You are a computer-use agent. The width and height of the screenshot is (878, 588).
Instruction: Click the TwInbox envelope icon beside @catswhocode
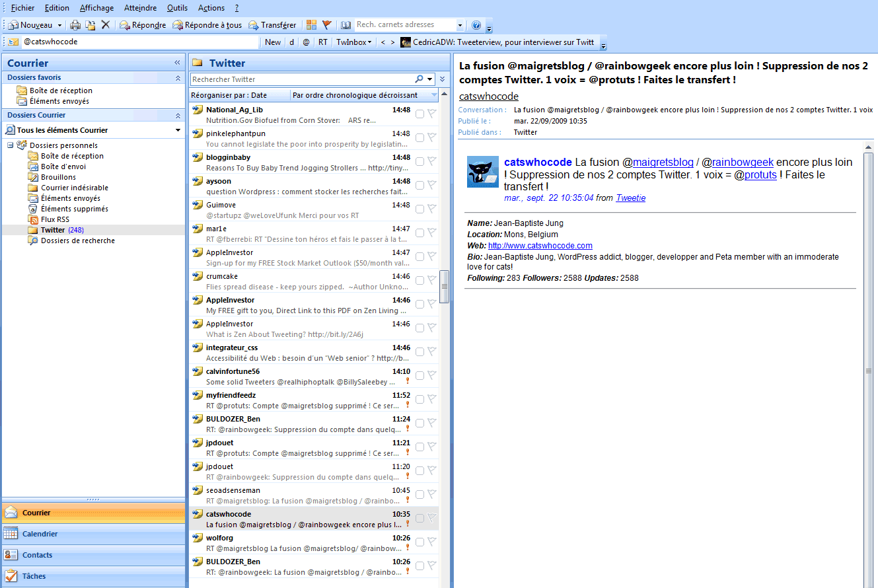(x=13, y=42)
